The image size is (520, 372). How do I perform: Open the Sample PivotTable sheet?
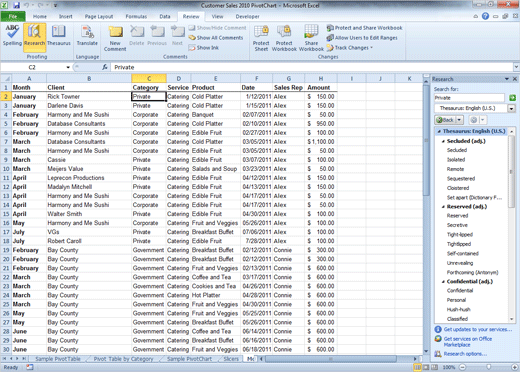[58, 359]
